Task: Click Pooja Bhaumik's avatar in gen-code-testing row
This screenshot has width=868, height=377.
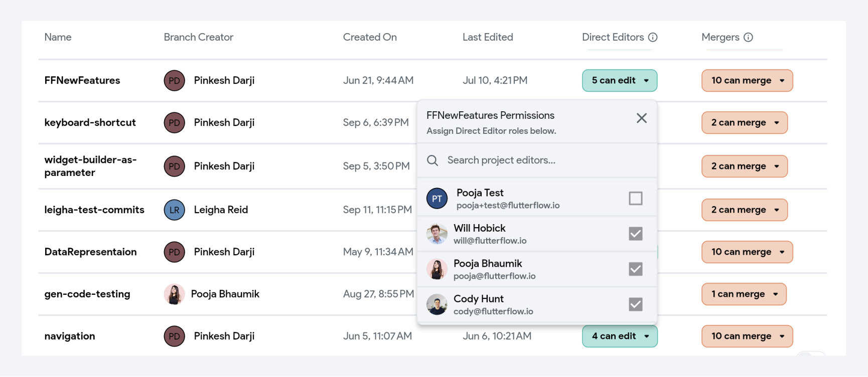Action: coord(175,294)
